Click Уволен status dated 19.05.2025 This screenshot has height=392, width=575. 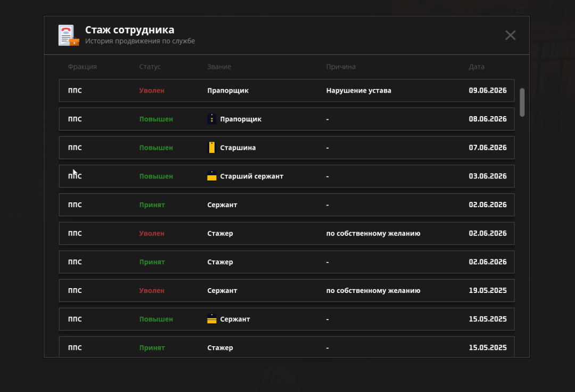pos(151,291)
